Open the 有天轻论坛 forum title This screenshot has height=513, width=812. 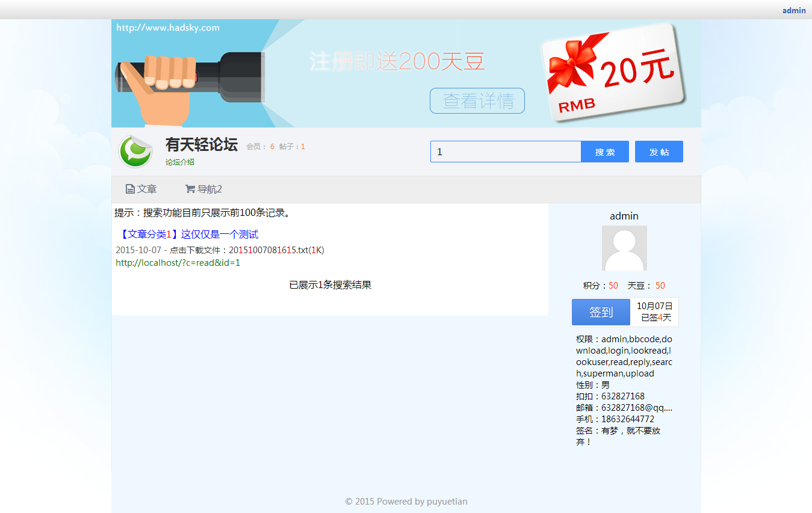202,144
